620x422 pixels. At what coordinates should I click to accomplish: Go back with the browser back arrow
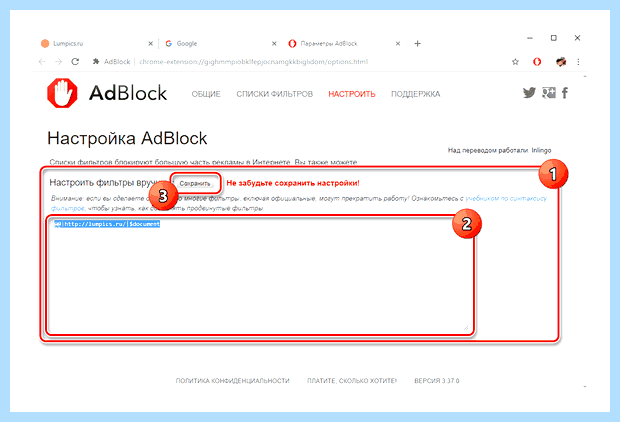click(x=42, y=62)
